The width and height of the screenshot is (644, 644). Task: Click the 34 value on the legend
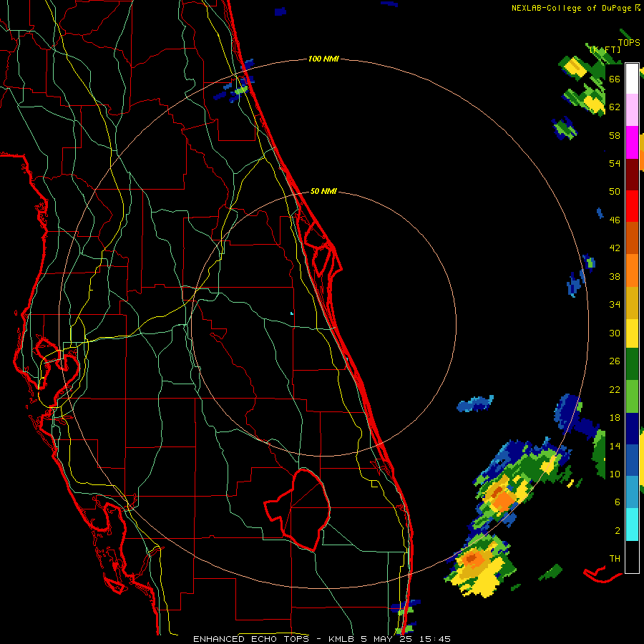(615, 305)
